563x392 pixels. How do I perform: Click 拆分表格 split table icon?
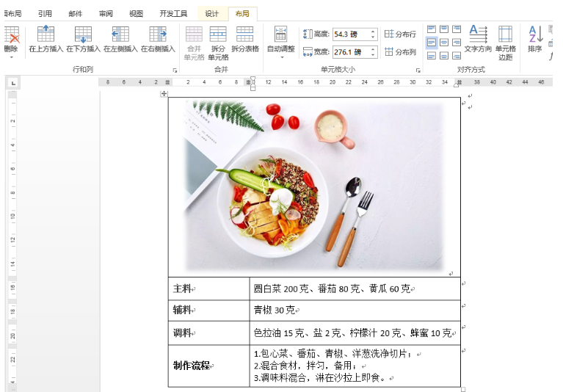[x=245, y=34]
